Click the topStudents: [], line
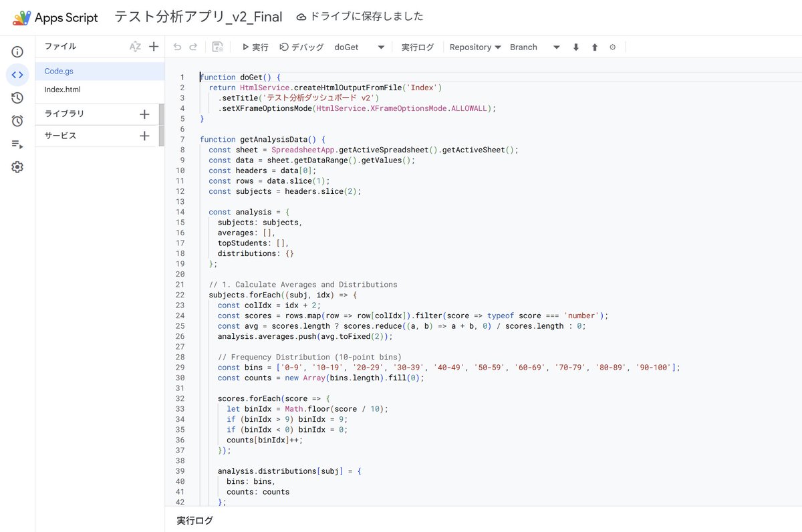 click(x=253, y=243)
